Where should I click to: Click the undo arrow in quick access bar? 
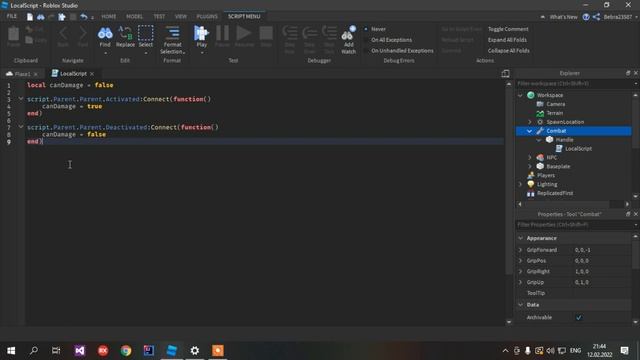84,17
